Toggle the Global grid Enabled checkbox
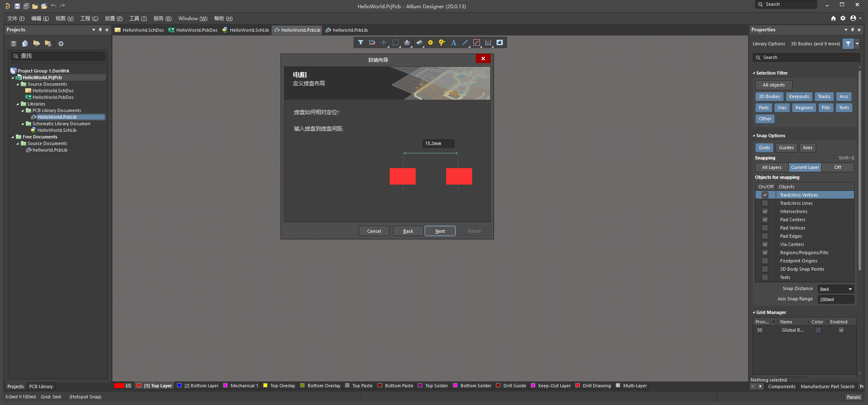The image size is (868, 405). tap(841, 330)
